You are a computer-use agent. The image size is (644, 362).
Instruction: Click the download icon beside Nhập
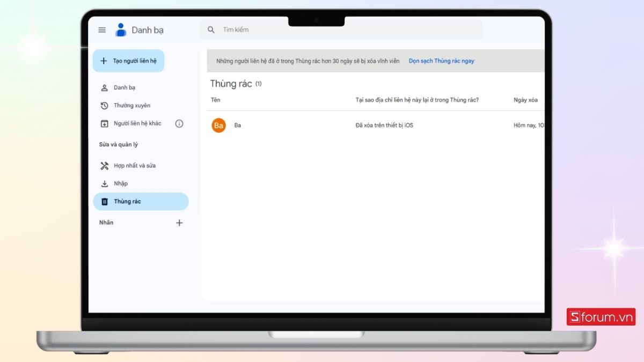pyautogui.click(x=105, y=183)
